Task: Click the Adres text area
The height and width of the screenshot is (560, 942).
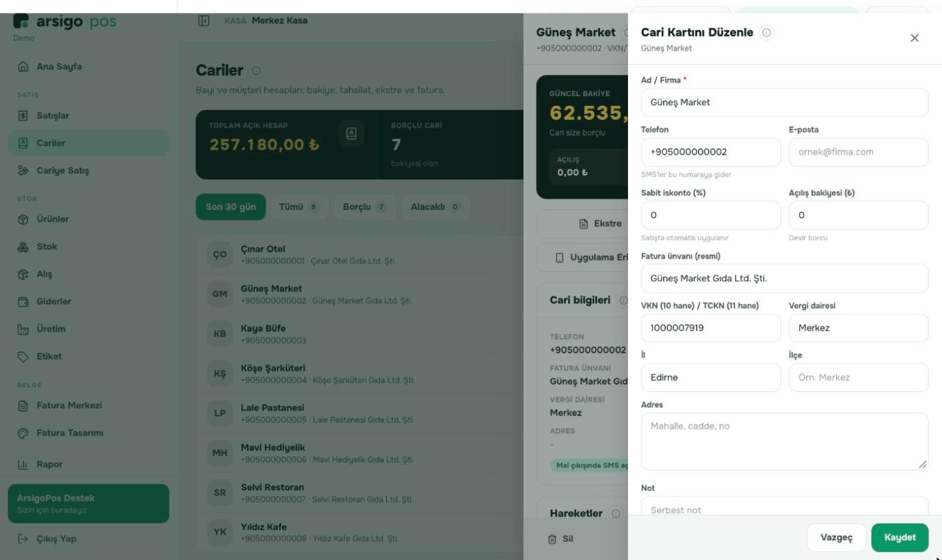Action: [785, 441]
